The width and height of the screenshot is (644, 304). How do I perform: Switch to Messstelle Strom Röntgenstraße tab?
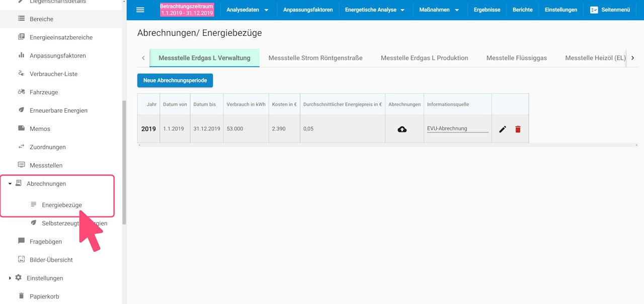pos(315,58)
